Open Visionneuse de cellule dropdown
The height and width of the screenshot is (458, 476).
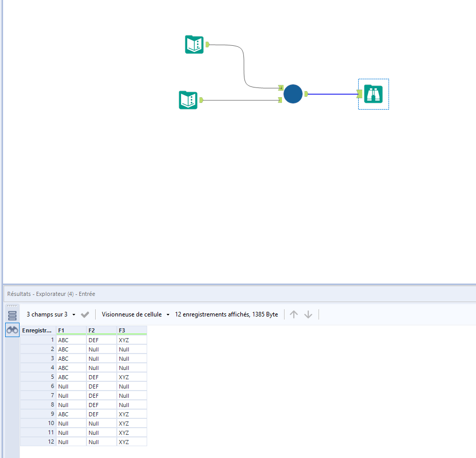click(136, 314)
